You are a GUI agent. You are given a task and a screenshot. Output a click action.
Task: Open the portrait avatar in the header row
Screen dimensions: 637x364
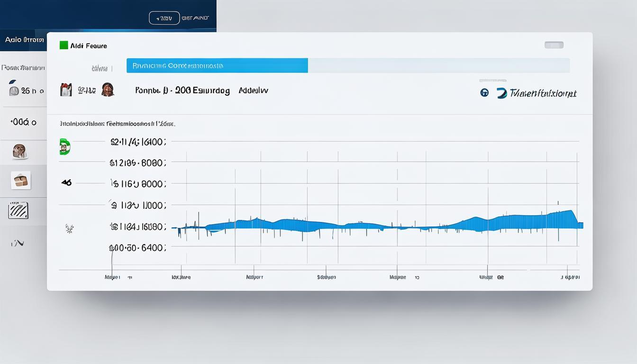(108, 90)
